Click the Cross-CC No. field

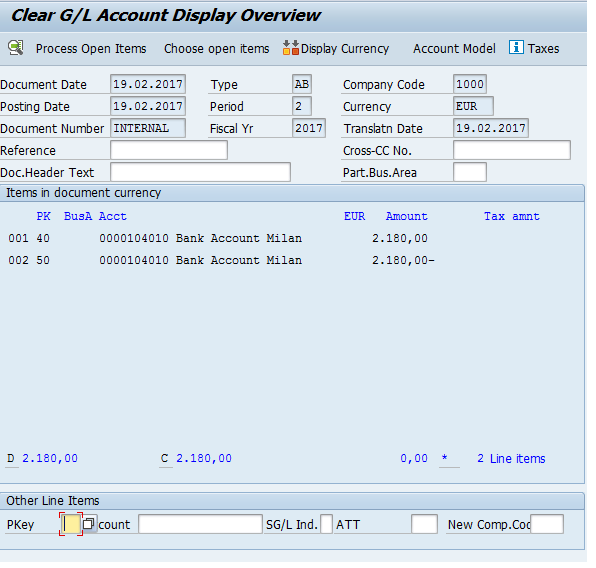click(512, 150)
